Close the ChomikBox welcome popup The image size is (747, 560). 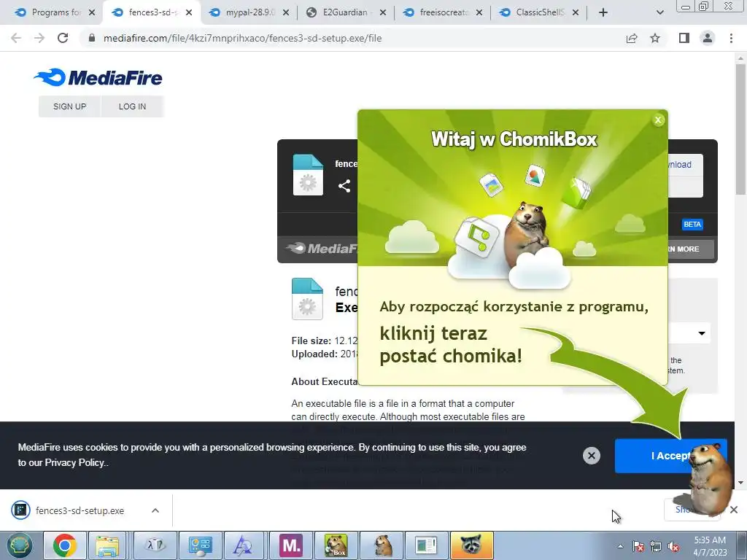659,120
